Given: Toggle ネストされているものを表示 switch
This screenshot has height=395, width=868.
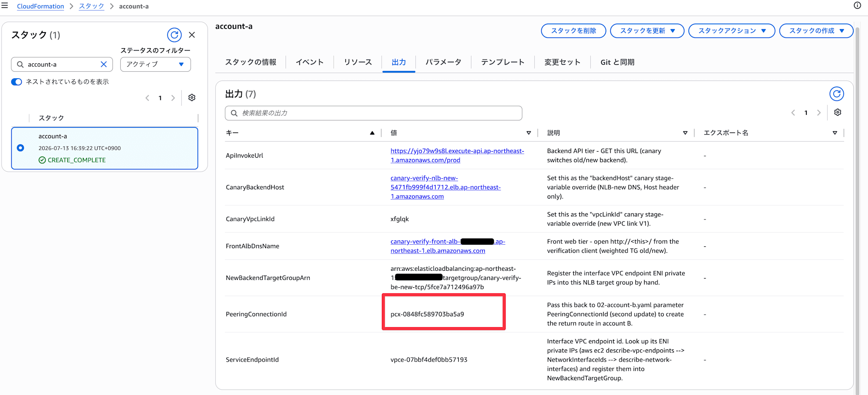Looking at the screenshot, I should coord(16,82).
